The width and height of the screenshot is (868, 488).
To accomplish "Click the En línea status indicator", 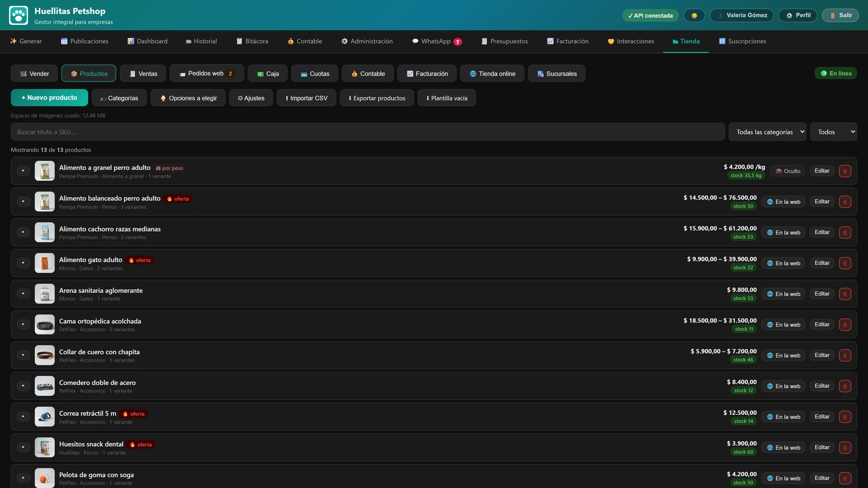I will (x=836, y=73).
